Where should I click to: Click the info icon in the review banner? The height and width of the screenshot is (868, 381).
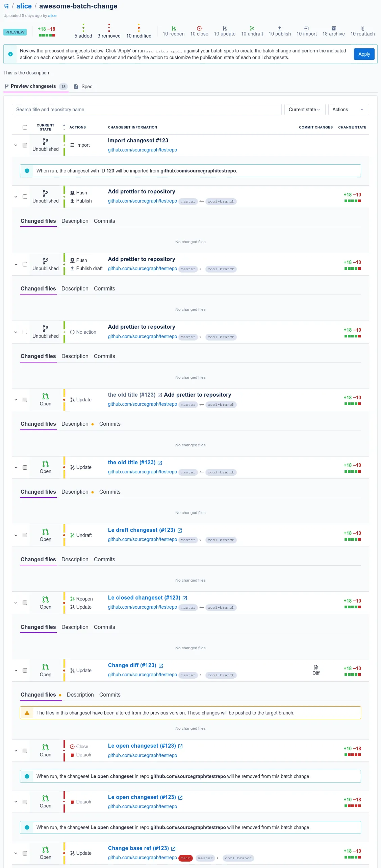click(10, 54)
